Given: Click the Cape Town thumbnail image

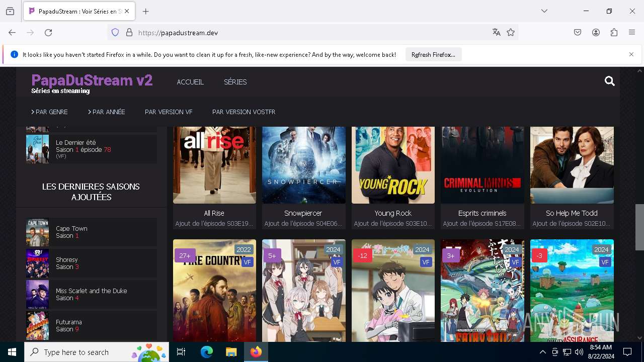Looking at the screenshot, I should tap(38, 232).
